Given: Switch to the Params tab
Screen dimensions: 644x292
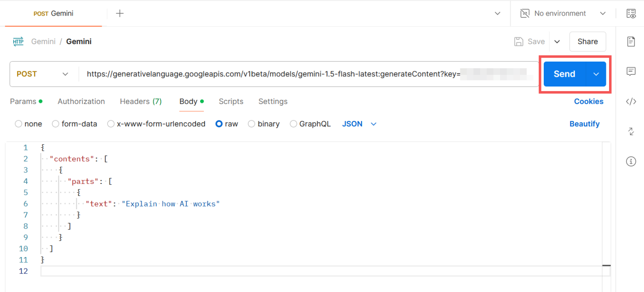Looking at the screenshot, I should tap(26, 101).
